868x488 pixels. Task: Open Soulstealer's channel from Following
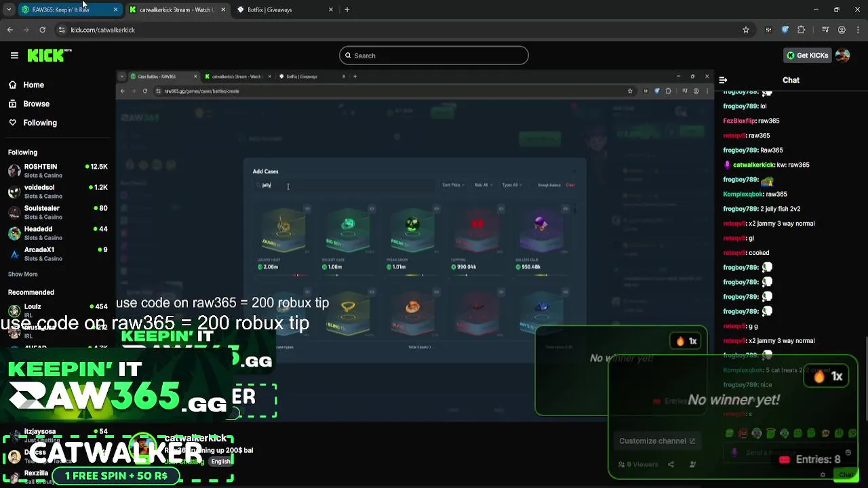[58, 212]
